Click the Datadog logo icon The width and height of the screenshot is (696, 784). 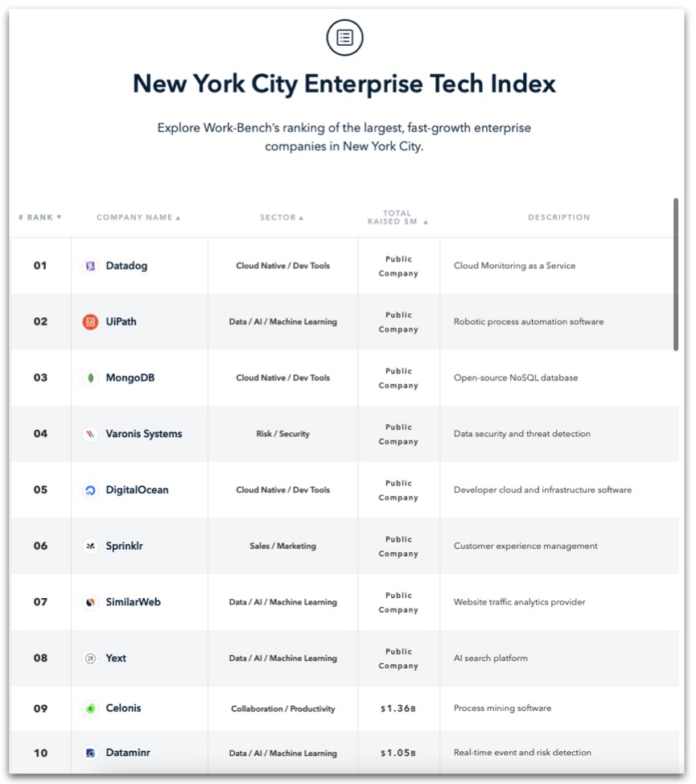point(90,266)
